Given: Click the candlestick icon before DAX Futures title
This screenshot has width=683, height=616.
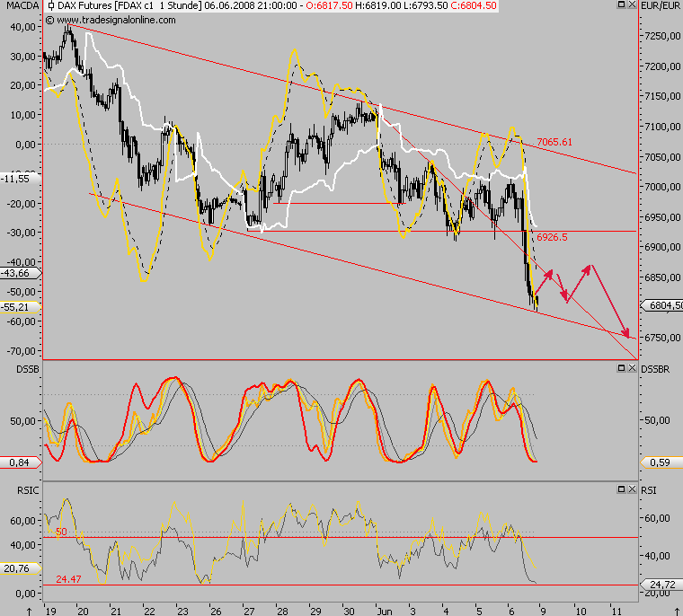Looking at the screenshot, I should pos(51,5).
